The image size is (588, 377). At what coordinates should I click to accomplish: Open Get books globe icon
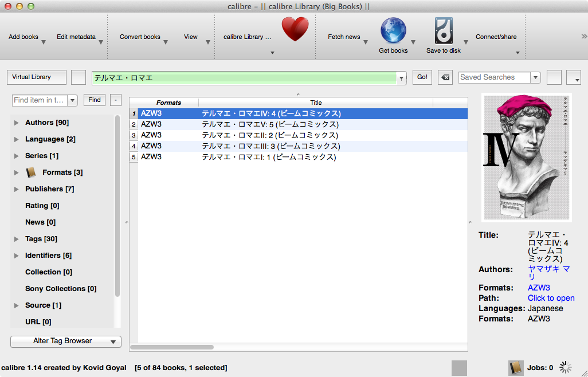tap(393, 31)
